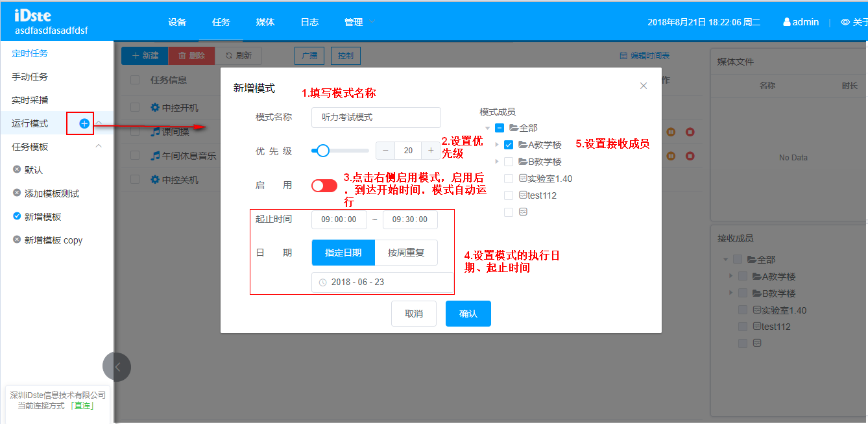Image resolution: width=868 pixels, height=424 pixels.
Task: Open the 日志 tab in the top navigation
Action: (309, 22)
